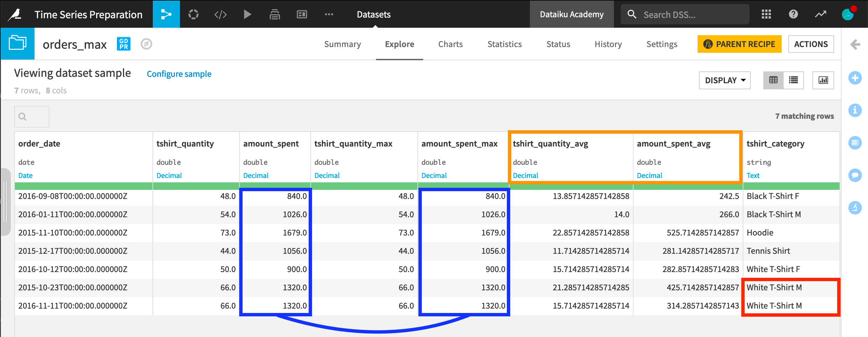Toggle the column quick analysis chart view

tap(823, 80)
